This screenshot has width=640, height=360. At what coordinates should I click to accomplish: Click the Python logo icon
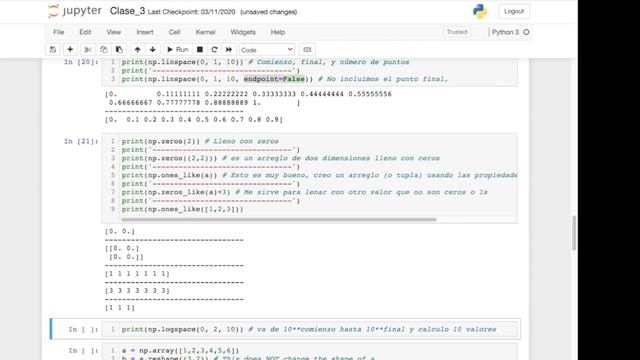click(x=480, y=11)
